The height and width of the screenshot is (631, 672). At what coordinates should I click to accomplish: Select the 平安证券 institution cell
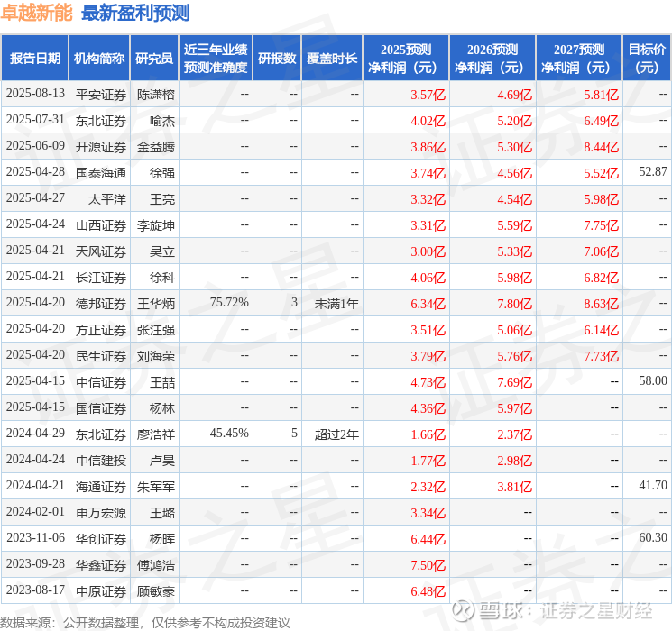point(101,95)
